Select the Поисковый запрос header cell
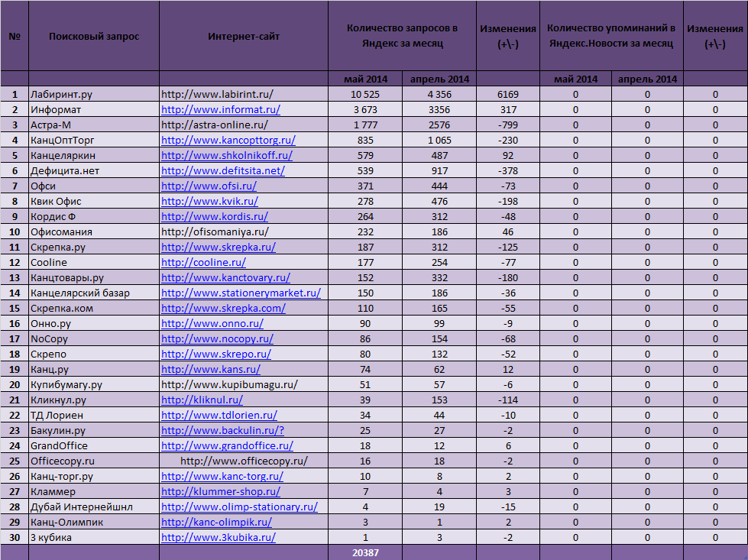Screen dimensions: 748x560 (x=94, y=36)
